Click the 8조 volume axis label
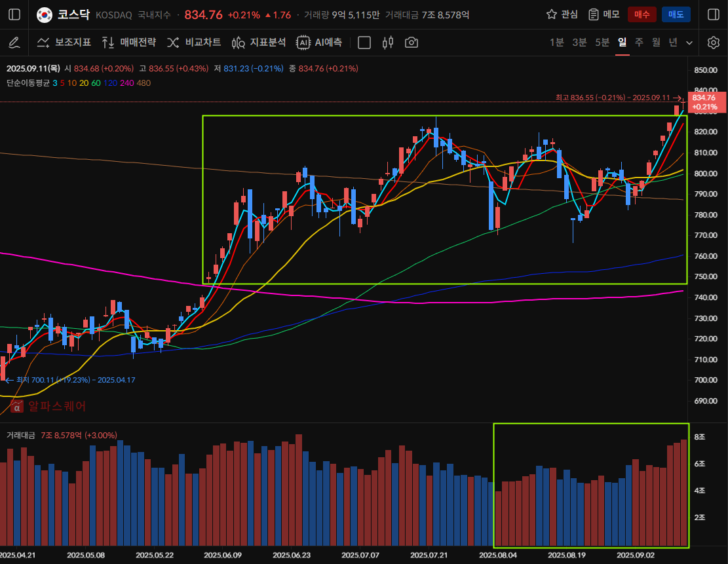The width and height of the screenshot is (728, 564). coord(700,438)
